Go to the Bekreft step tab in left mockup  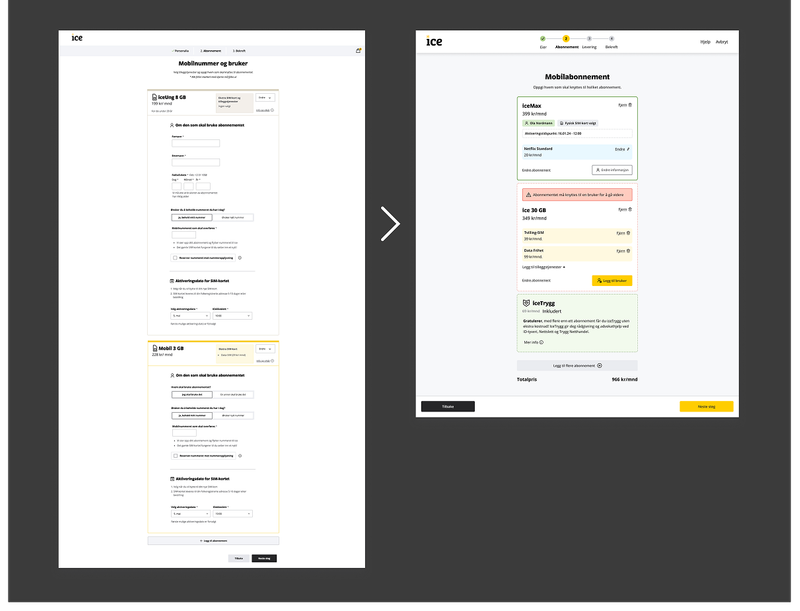tap(239, 51)
